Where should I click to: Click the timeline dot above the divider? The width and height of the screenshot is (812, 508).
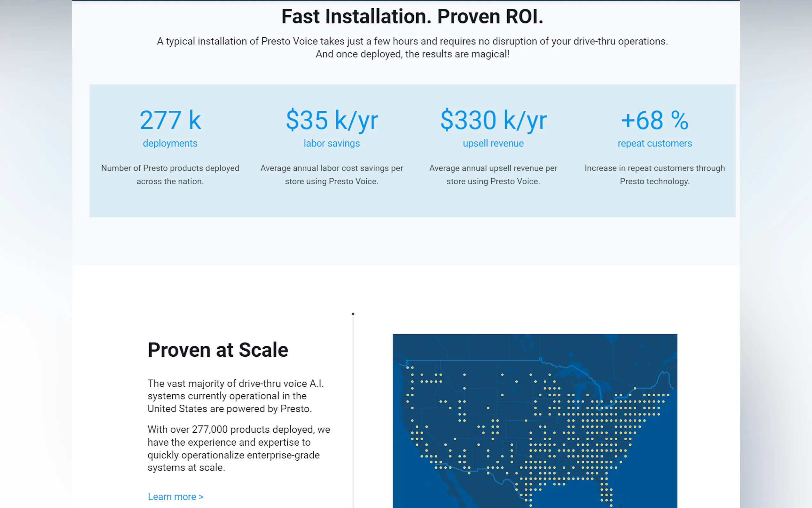tap(353, 314)
